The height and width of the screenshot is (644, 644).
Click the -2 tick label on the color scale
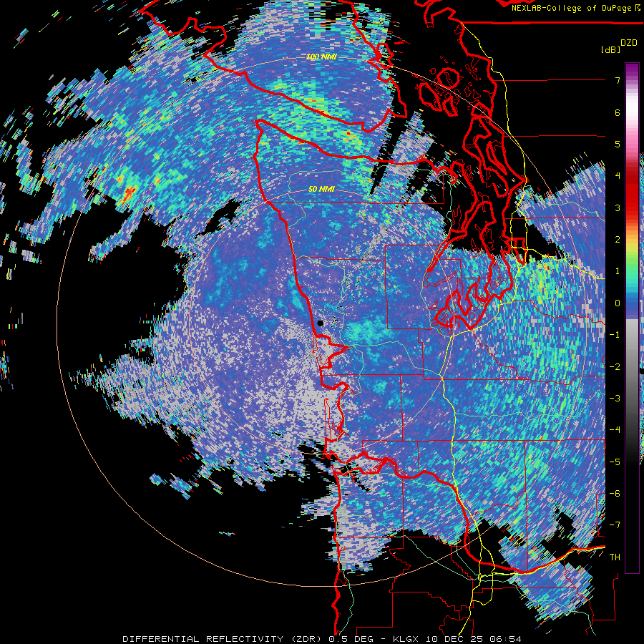[615, 366]
